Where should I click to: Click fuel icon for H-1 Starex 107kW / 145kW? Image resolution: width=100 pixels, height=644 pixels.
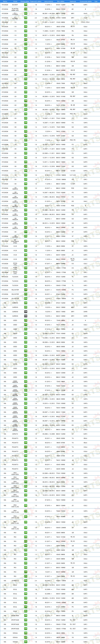(26, 18)
